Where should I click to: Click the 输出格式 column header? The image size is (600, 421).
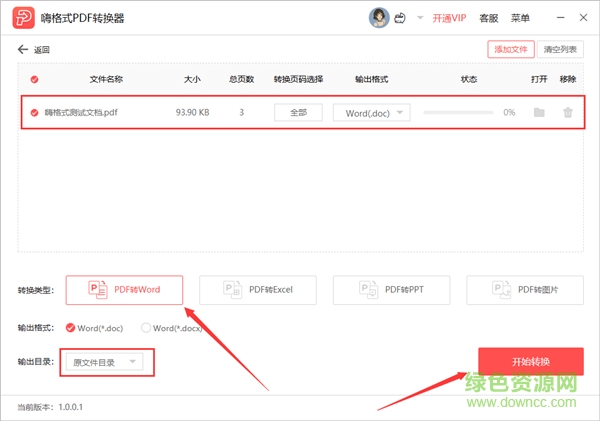(372, 79)
